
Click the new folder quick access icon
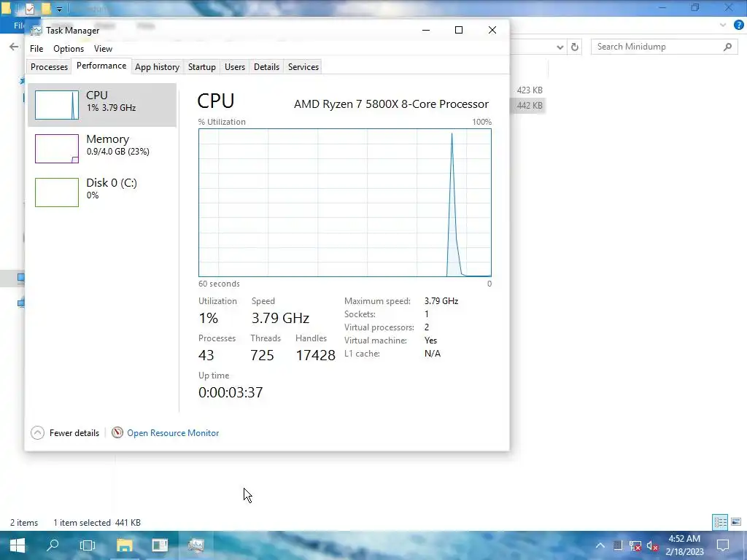[46, 8]
